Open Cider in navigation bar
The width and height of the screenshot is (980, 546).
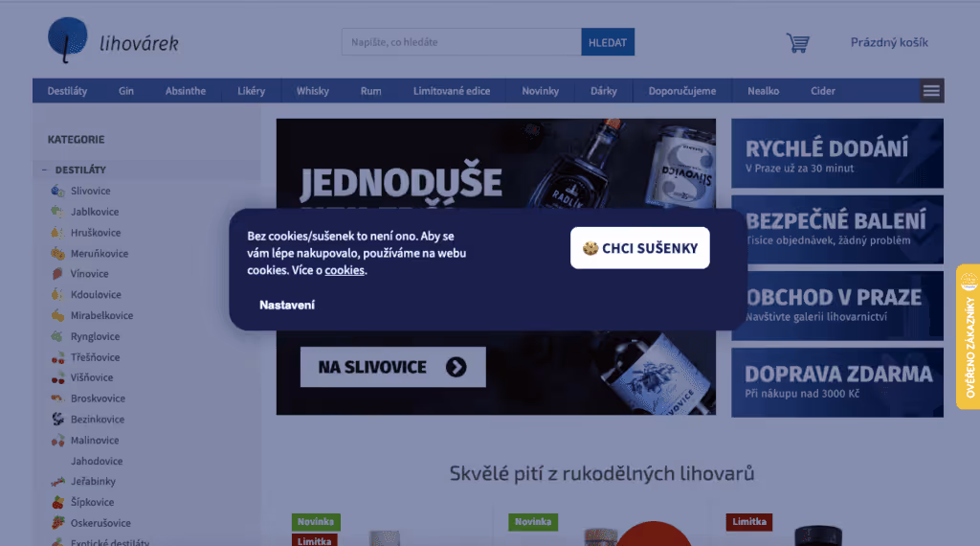point(822,91)
